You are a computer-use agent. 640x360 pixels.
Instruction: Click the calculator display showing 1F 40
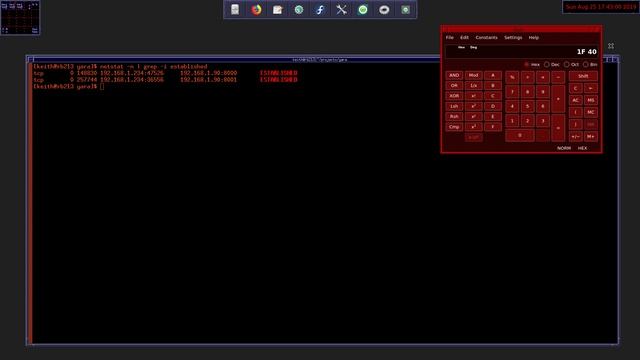tap(522, 52)
